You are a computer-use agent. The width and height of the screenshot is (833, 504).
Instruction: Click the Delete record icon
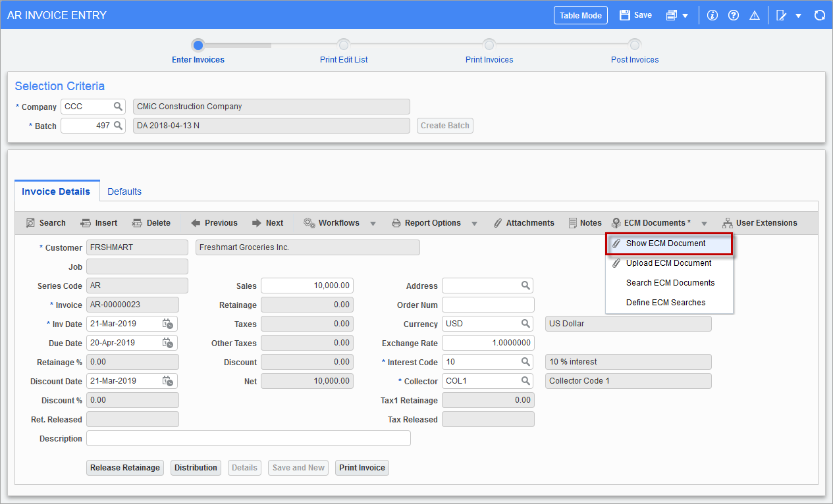pos(137,222)
